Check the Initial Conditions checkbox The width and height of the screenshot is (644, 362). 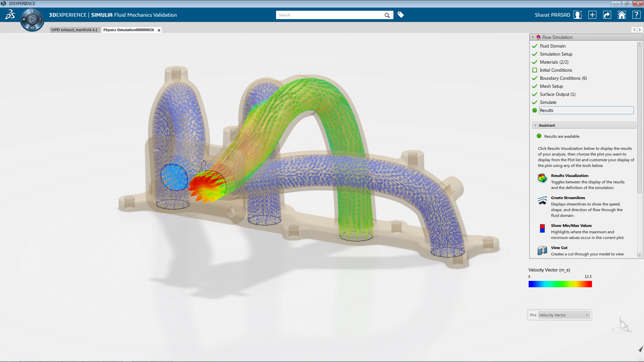click(535, 70)
